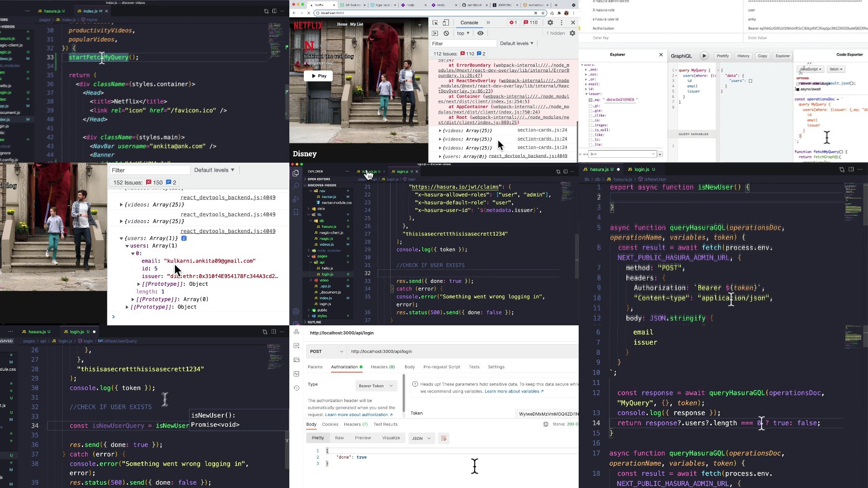868x488 pixels.
Task: Click the Postman Mock Servers sidebar icon
Action: (x=296, y=360)
